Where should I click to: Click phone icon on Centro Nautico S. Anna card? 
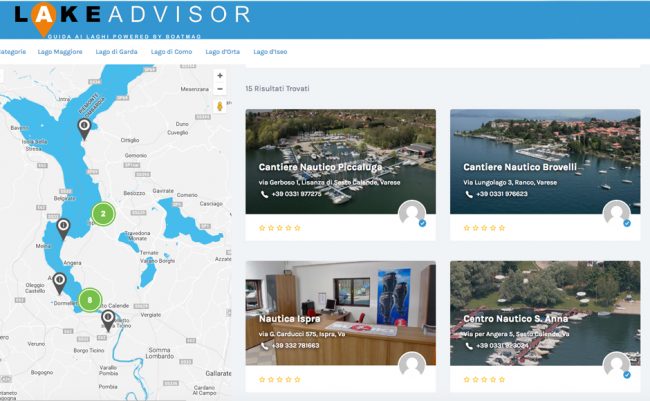(x=469, y=346)
